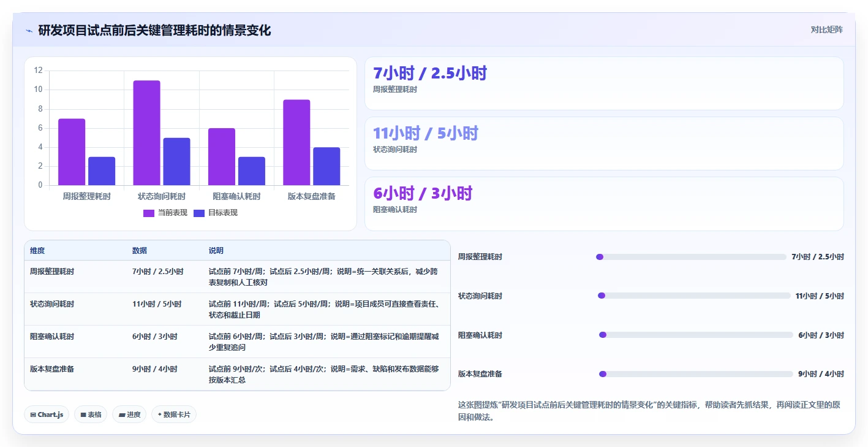Select the 阻塞确认耗时 table row label
This screenshot has width=868, height=447.
[52, 336]
